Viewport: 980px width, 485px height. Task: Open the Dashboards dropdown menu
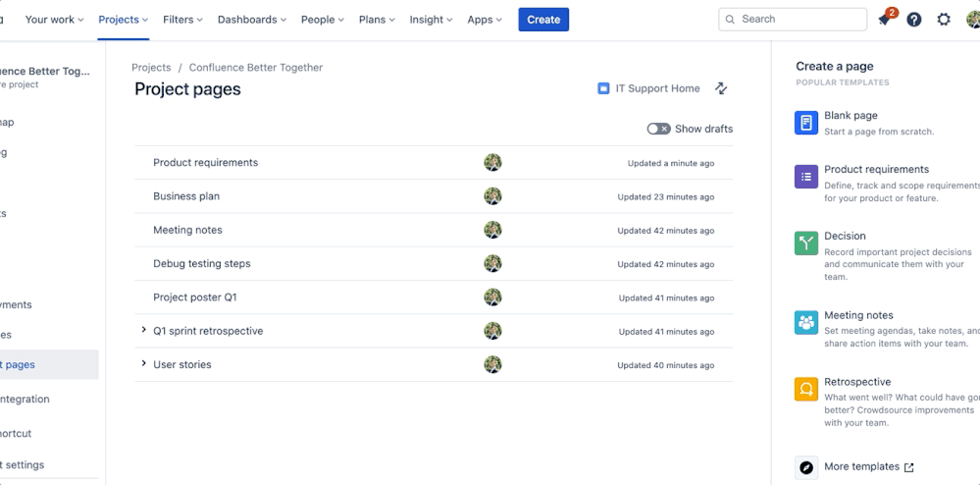pos(252,20)
